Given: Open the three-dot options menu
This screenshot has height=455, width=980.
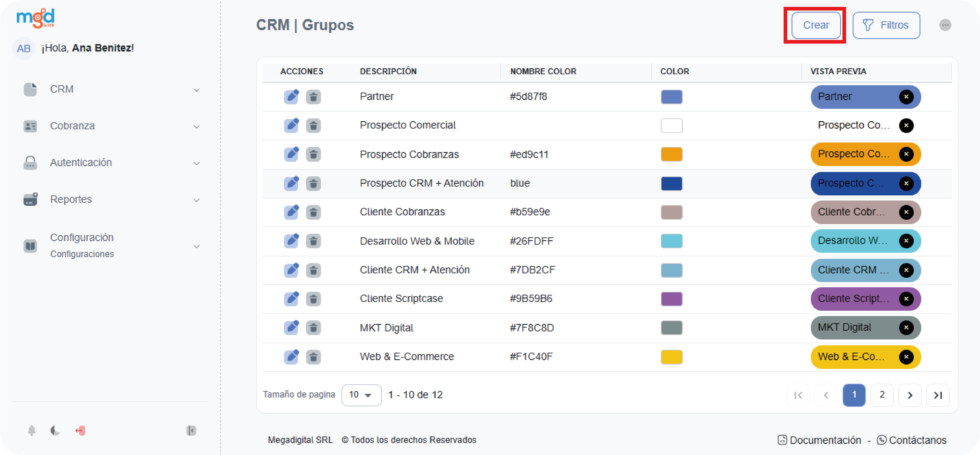Looking at the screenshot, I should coord(945,25).
